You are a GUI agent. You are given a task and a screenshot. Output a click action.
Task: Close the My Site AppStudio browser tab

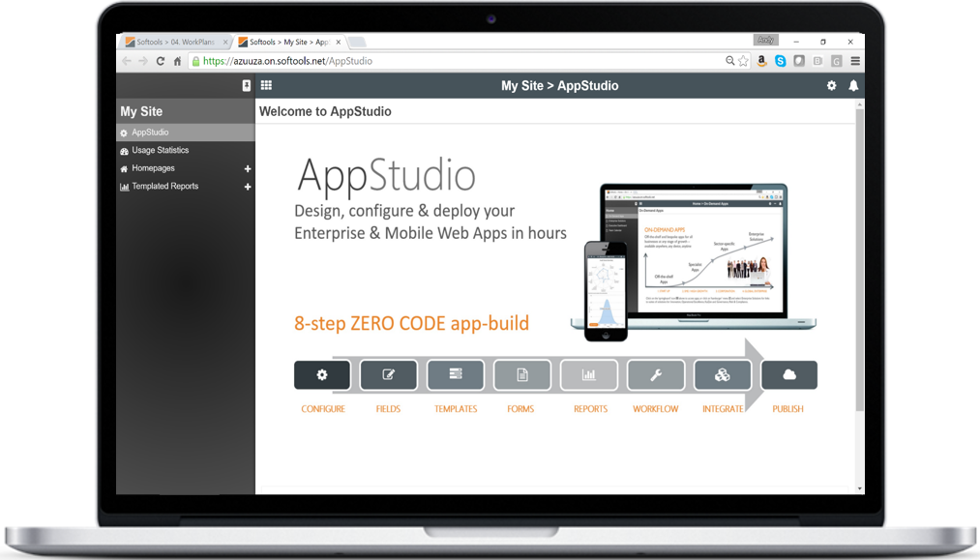click(339, 42)
